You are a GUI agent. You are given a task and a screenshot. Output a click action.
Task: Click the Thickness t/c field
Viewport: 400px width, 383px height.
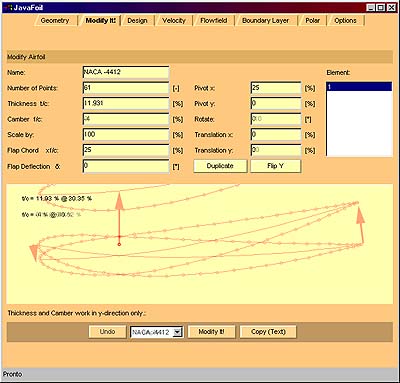(126, 104)
